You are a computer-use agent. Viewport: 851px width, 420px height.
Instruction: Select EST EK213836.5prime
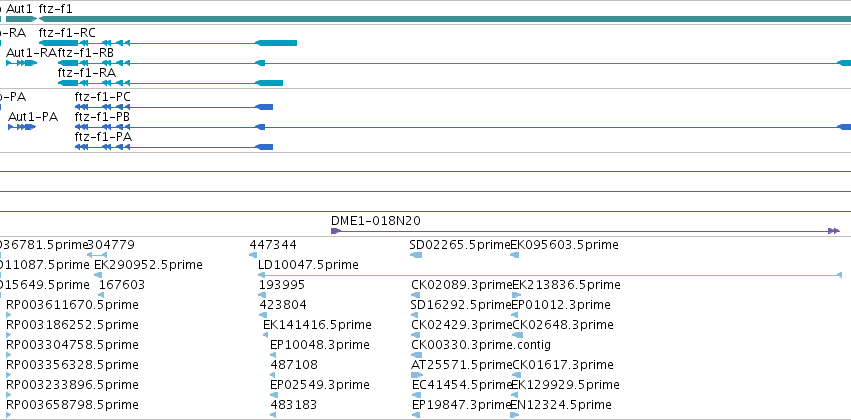(567, 285)
